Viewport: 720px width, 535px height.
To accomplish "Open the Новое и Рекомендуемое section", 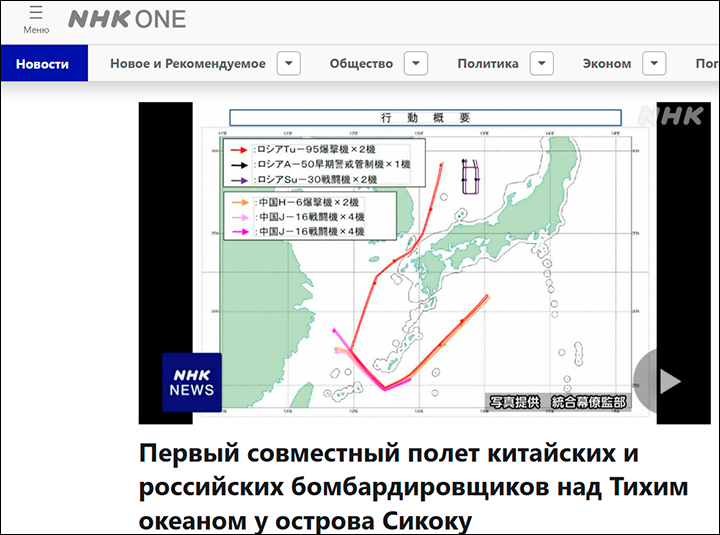I will tap(187, 64).
